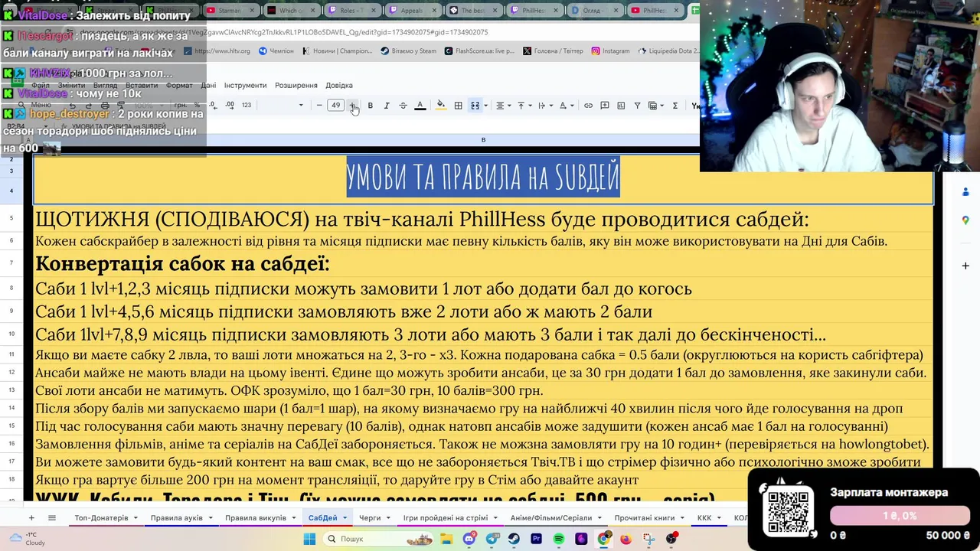Open Spotify from the taskbar
The image size is (980, 551).
pyautogui.click(x=558, y=539)
